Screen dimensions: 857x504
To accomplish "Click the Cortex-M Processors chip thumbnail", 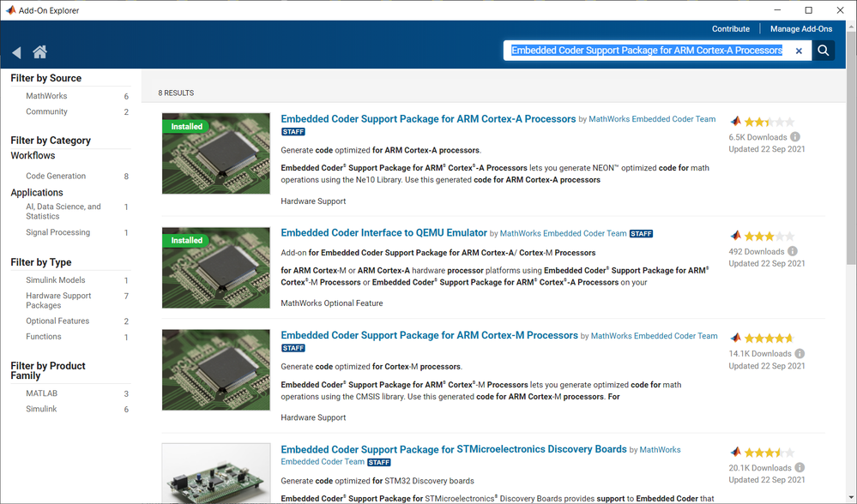I will click(x=216, y=369).
